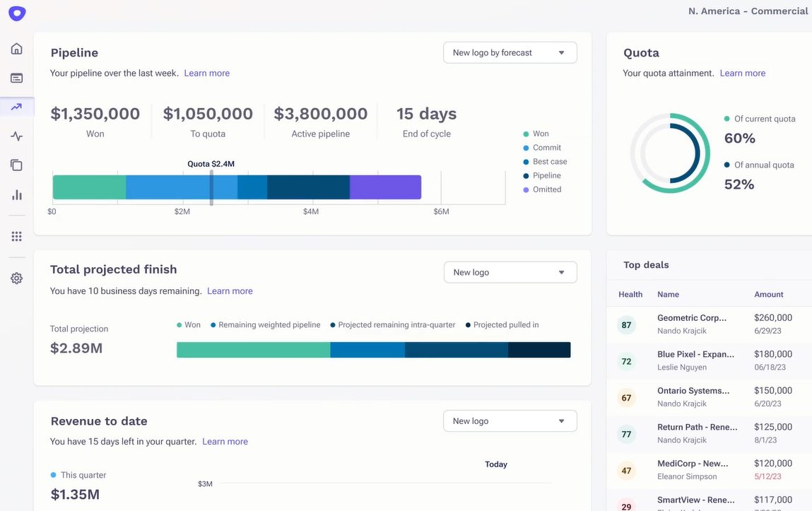Click the $1,050,000 To quota metric

[x=208, y=114]
